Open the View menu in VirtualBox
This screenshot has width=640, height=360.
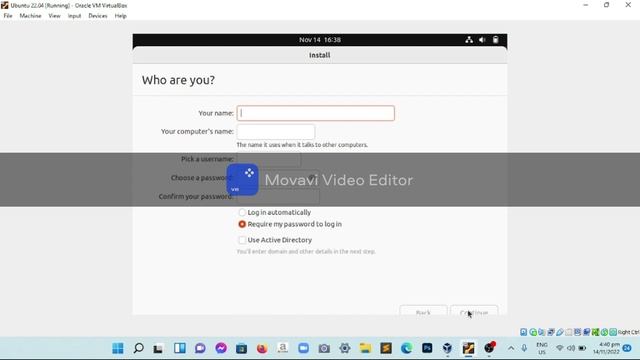[54, 16]
